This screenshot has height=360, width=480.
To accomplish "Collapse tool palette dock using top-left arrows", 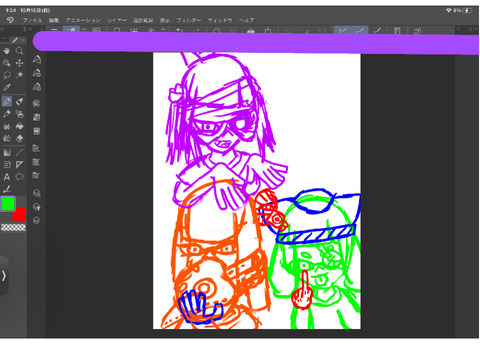I will tap(2, 29).
